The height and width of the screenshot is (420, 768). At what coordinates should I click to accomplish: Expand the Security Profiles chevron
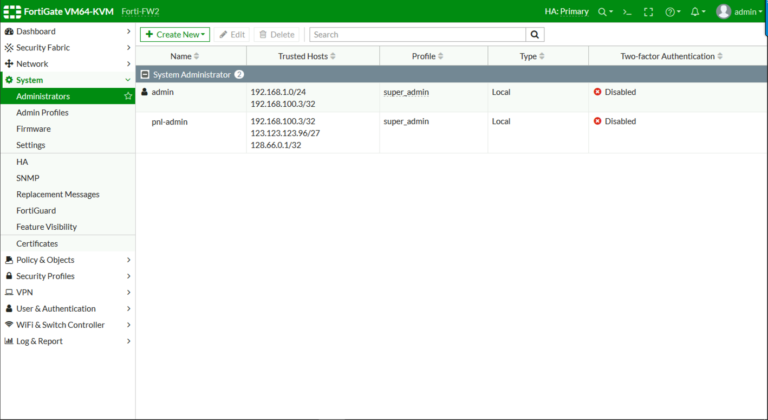click(128, 276)
